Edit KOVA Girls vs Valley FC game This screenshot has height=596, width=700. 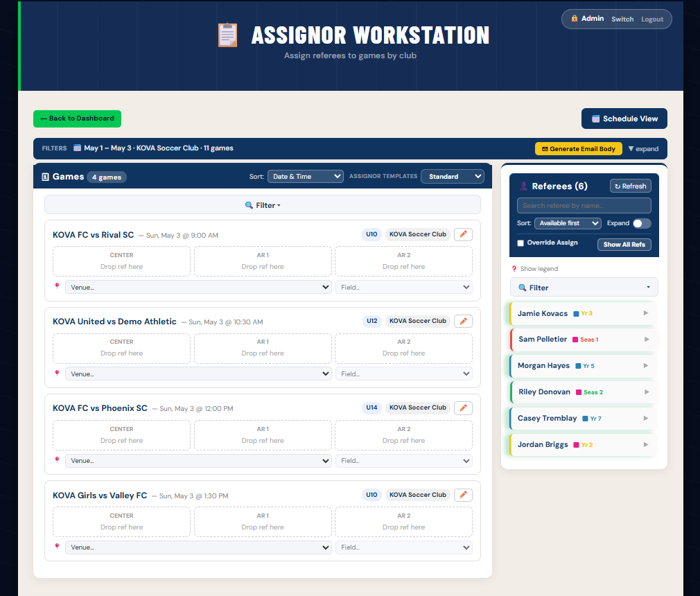click(463, 495)
